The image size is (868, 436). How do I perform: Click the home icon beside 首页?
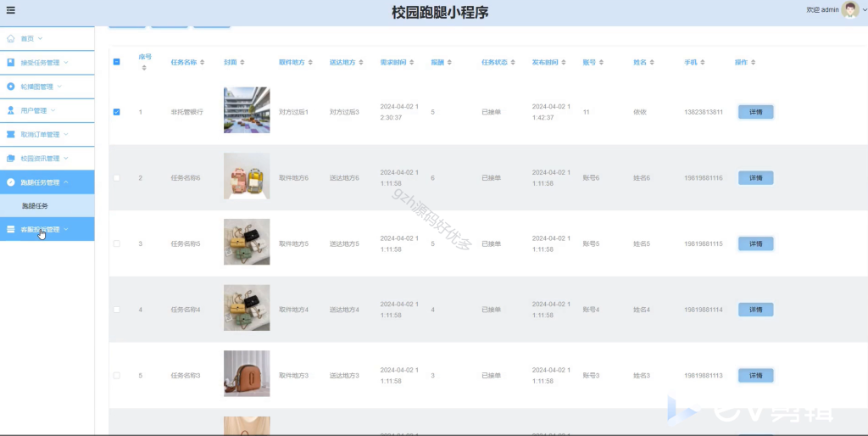coord(10,39)
